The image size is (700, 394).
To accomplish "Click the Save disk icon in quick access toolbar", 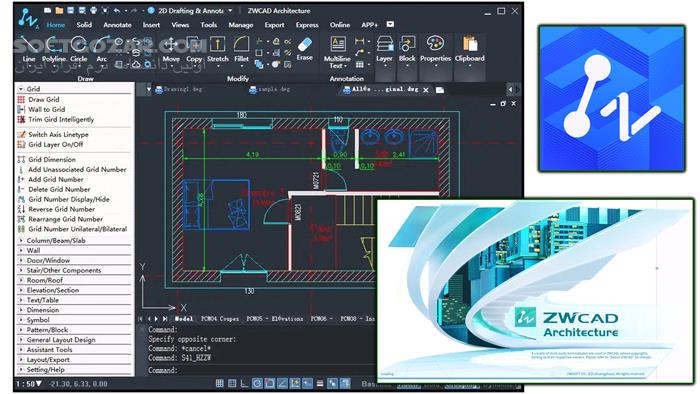I will pyautogui.click(x=71, y=10).
